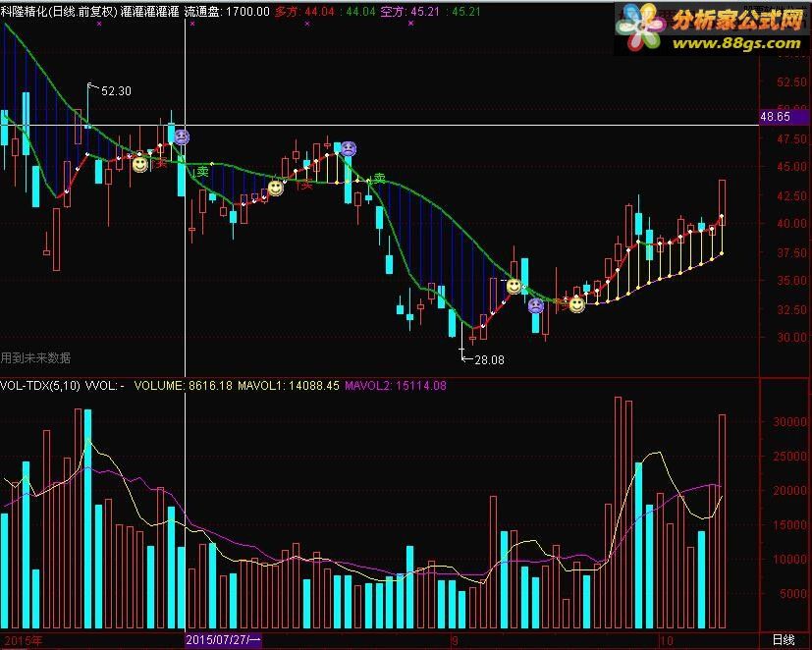
Task: Click the first green 卖 sell marker
Action: point(202,171)
